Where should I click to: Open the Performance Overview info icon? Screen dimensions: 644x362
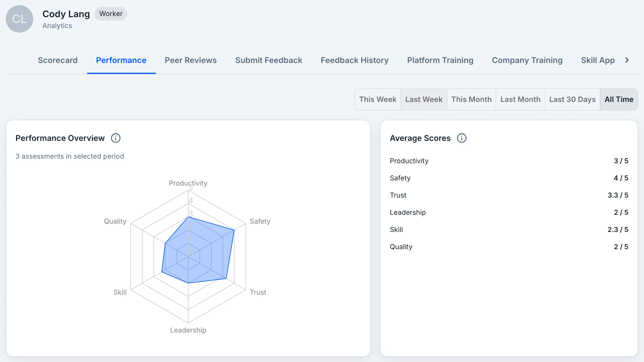116,138
